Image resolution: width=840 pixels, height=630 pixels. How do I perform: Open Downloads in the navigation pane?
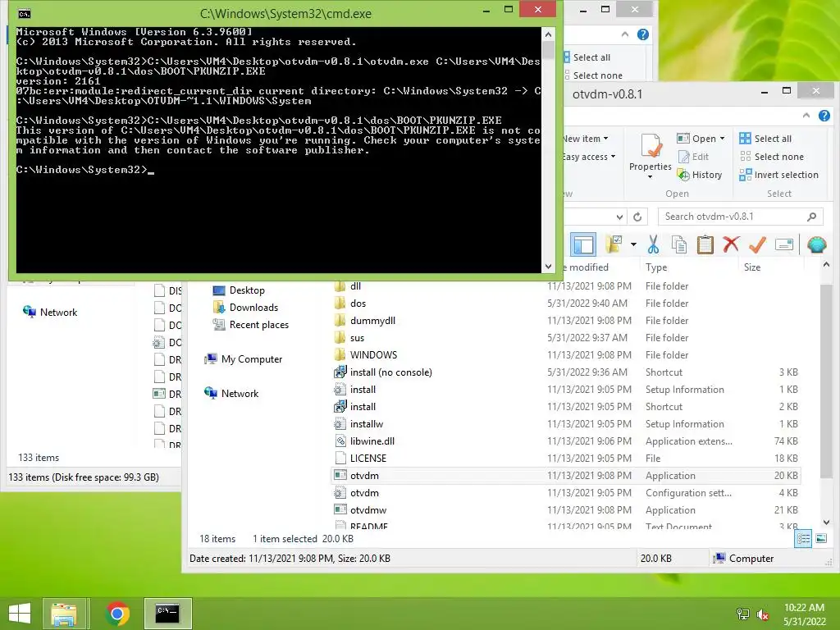pyautogui.click(x=245, y=308)
